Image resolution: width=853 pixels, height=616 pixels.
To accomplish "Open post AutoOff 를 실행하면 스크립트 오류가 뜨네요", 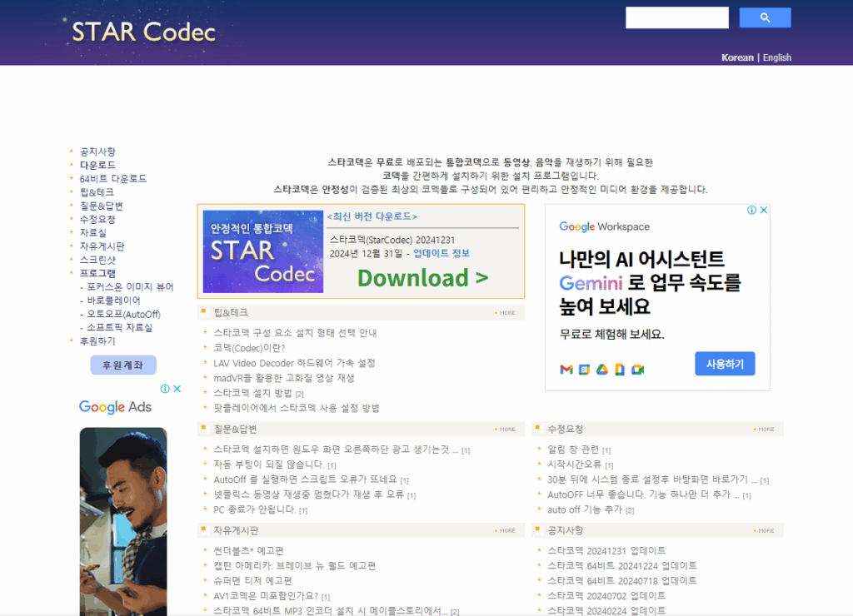I will click(x=305, y=480).
